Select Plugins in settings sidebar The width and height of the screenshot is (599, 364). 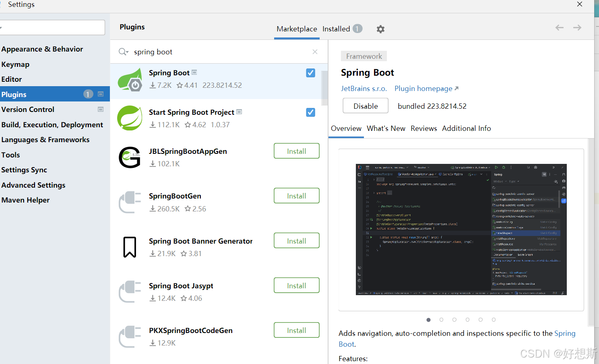point(55,94)
